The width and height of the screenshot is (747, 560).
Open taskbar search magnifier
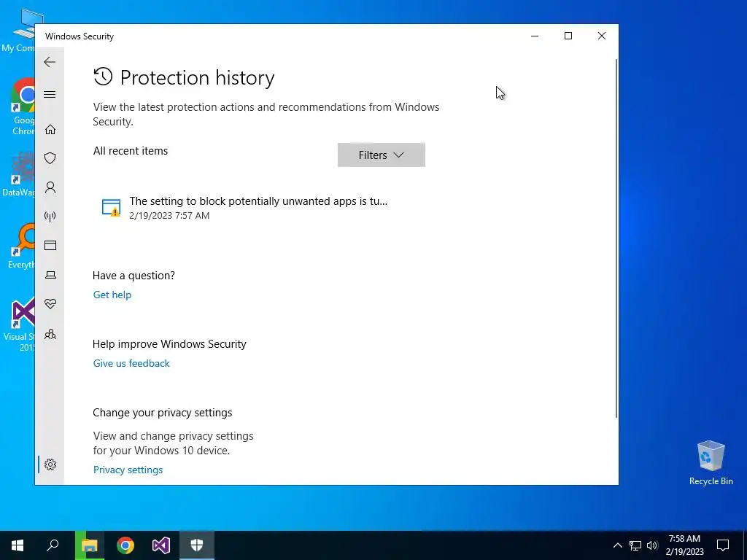[x=53, y=545]
